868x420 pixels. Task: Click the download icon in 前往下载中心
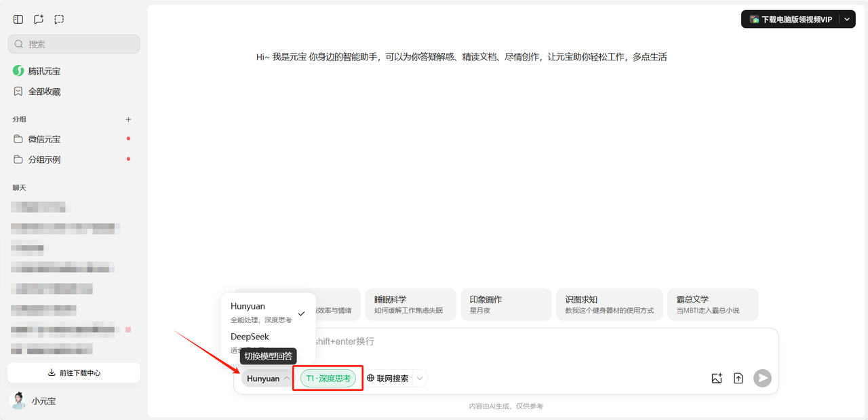click(x=52, y=373)
